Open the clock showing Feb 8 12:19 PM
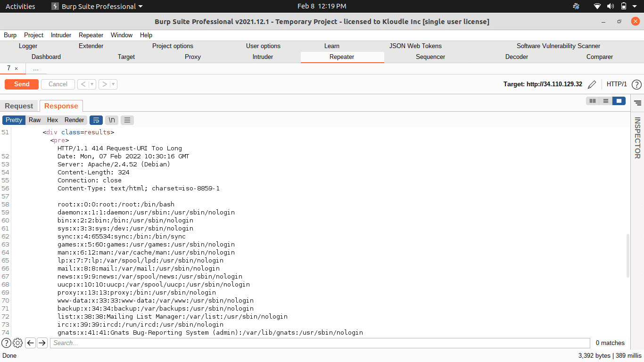644x362 pixels. [x=322, y=7]
